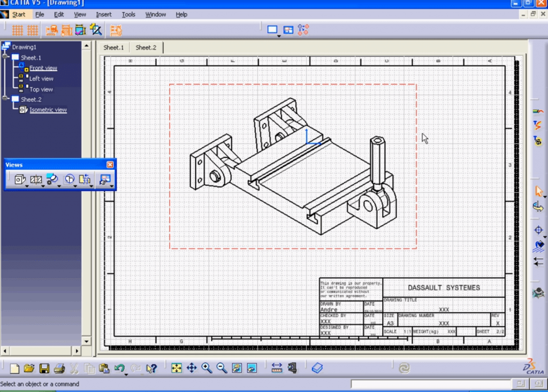Open the Section View icon in Views toolbar
548x392 pixels.
[36, 179]
